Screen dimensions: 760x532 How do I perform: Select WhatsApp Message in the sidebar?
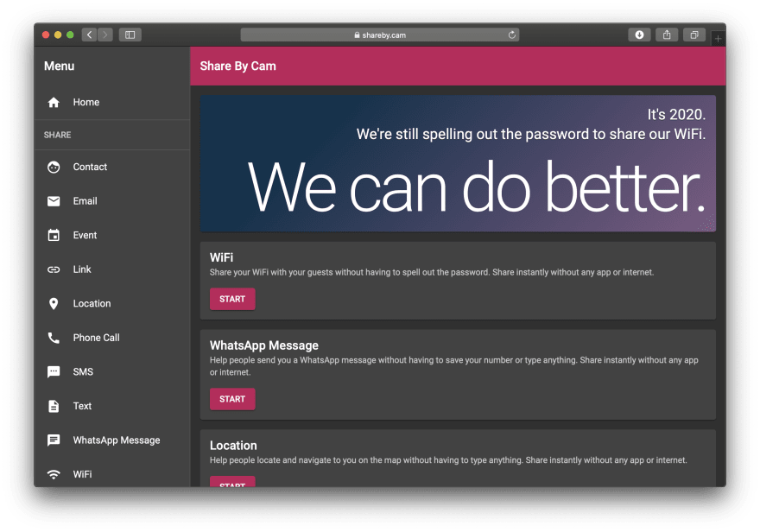[x=112, y=440]
